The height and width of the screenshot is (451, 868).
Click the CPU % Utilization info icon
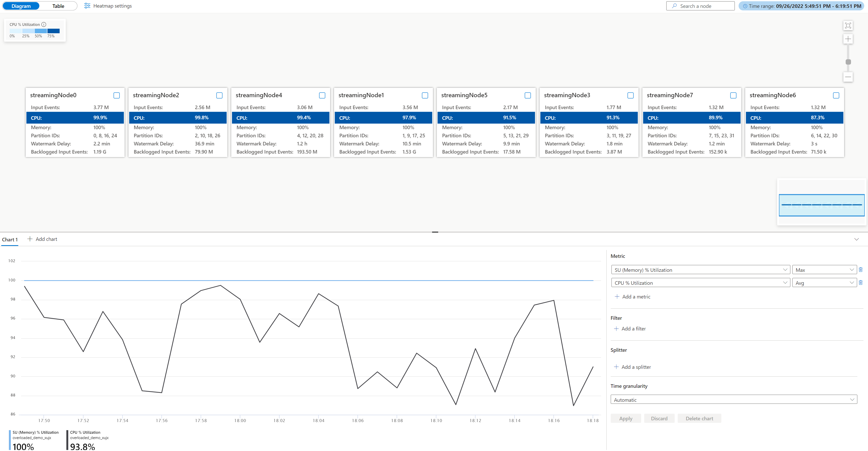pyautogui.click(x=44, y=25)
